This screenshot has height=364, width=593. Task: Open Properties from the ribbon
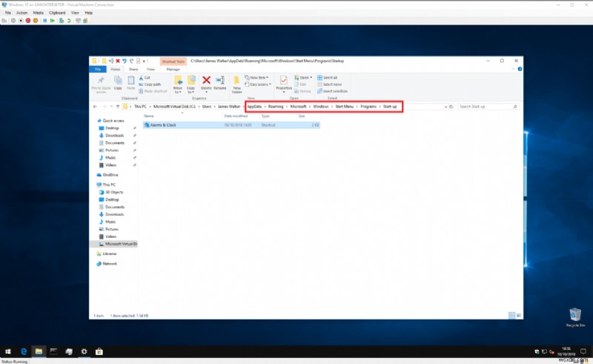click(284, 83)
